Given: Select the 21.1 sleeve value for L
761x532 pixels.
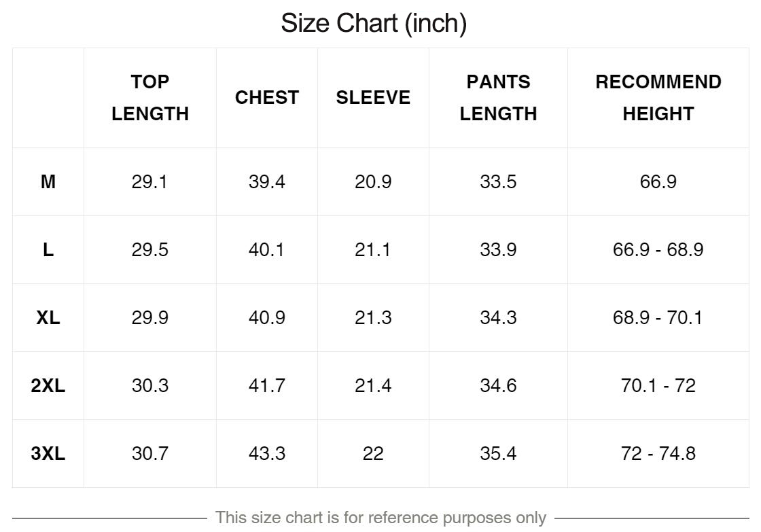Looking at the screenshot, I should click(373, 249).
